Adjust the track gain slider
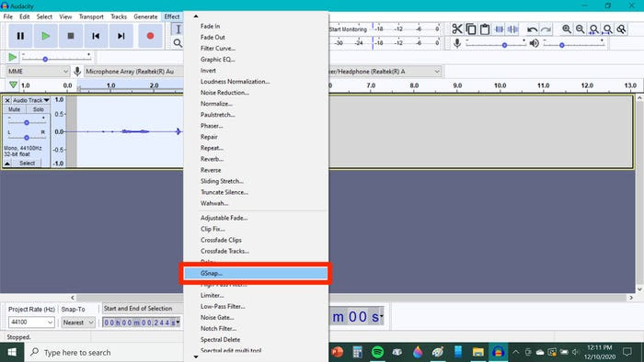The height and width of the screenshot is (362, 644). 27,122
